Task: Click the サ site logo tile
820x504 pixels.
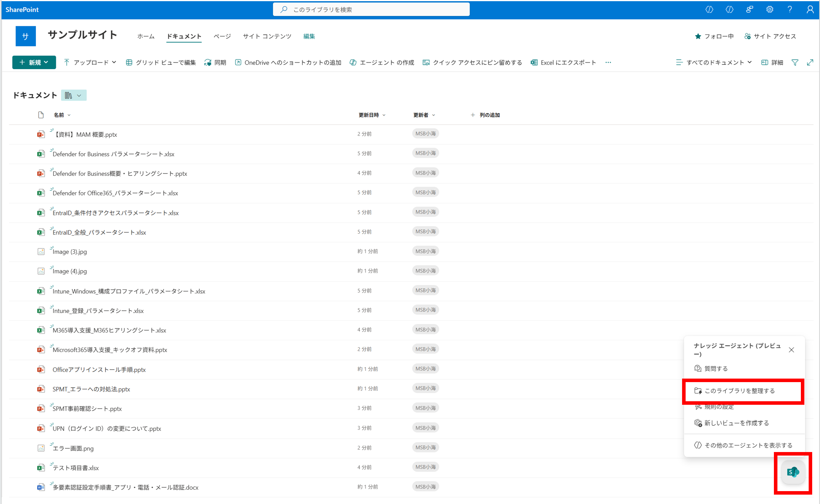Action: coord(25,36)
